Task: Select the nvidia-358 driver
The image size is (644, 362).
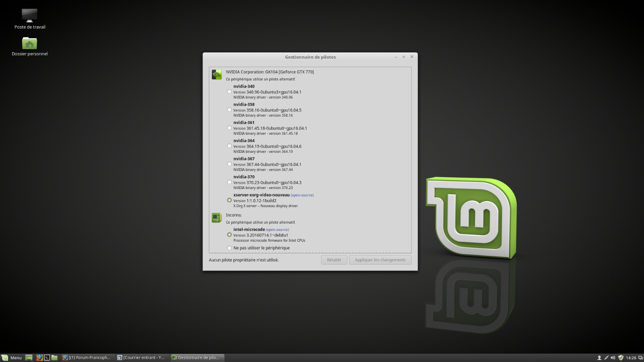Action: 229,110
